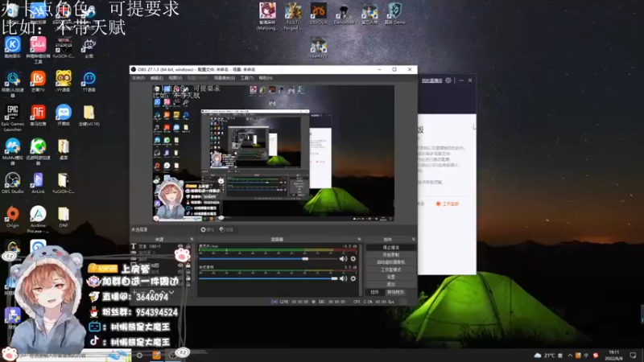
Task: Click the OBS preview canvas
Action: pyautogui.click(x=274, y=153)
